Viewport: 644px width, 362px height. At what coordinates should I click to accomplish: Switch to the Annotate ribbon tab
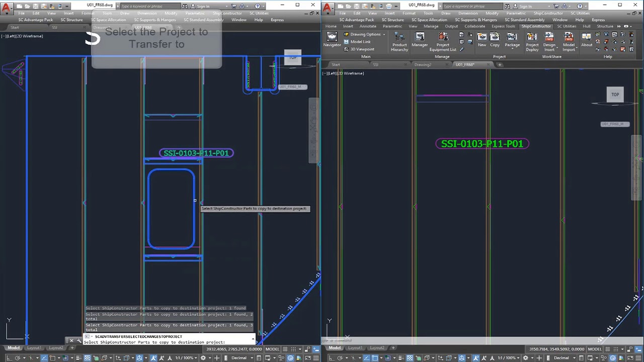(x=368, y=26)
